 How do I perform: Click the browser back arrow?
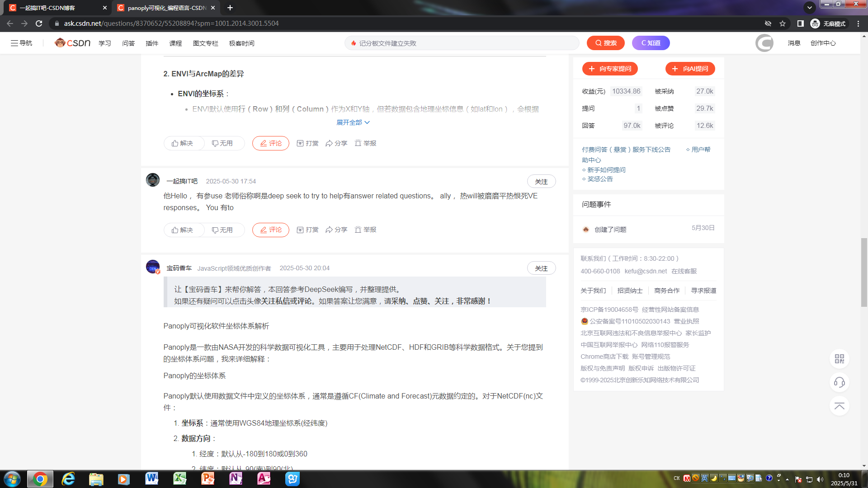(10, 23)
